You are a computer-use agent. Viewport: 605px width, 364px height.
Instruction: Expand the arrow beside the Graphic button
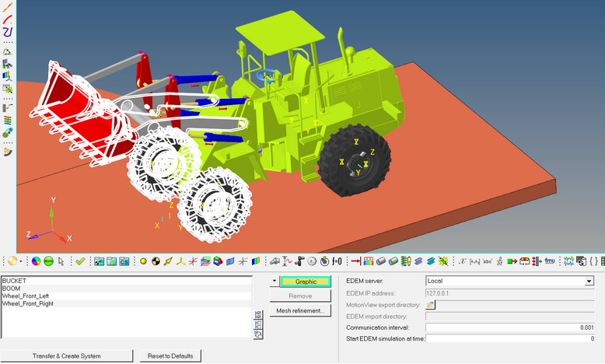tap(274, 281)
